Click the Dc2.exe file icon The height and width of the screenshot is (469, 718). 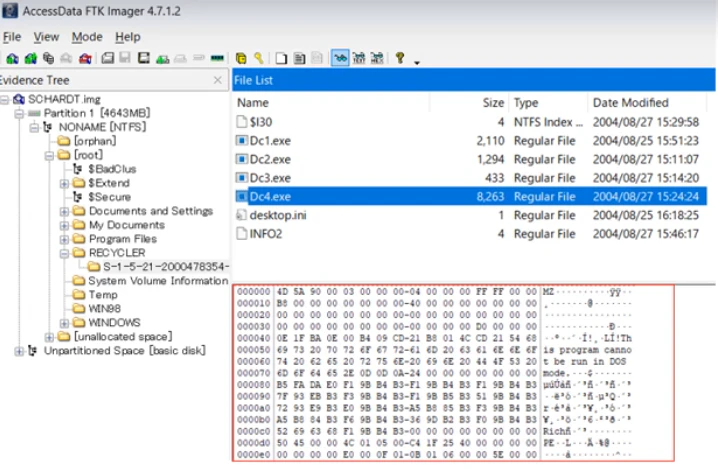point(241,159)
